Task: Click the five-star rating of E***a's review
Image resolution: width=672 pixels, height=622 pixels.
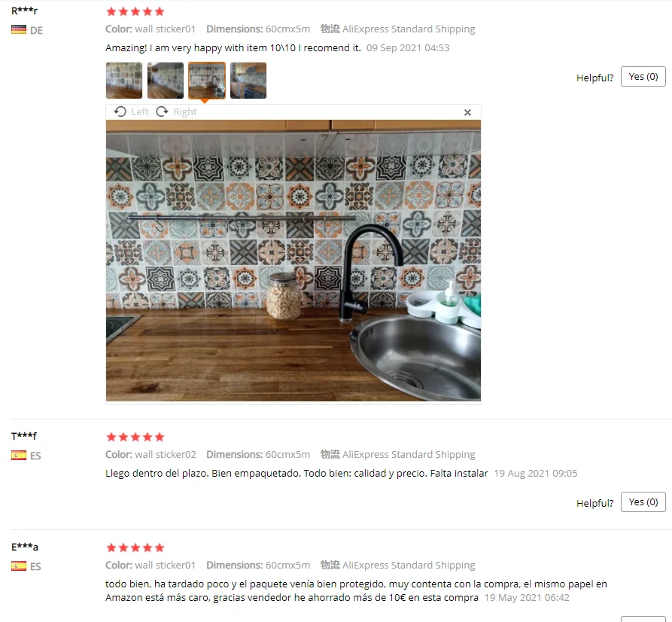Action: [135, 547]
